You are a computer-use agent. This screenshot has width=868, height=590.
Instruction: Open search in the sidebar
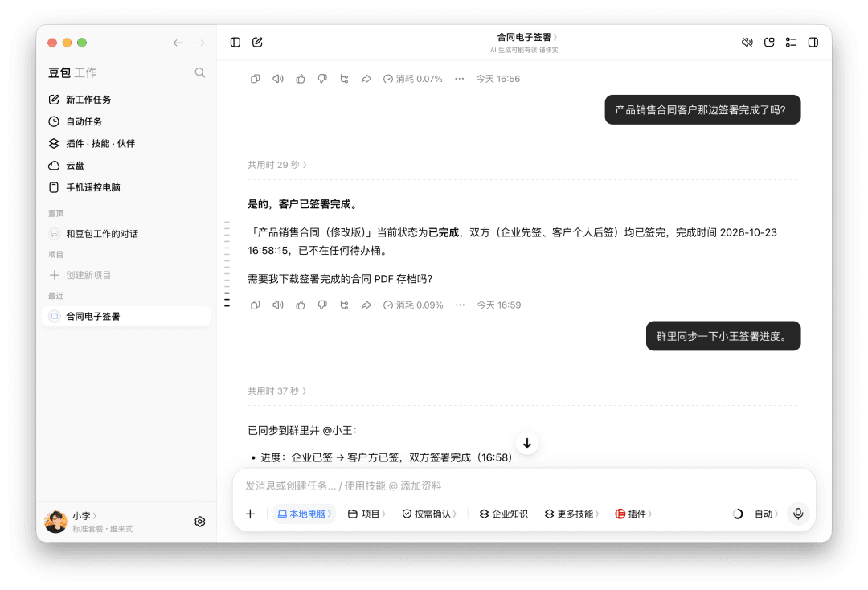pyautogui.click(x=200, y=72)
